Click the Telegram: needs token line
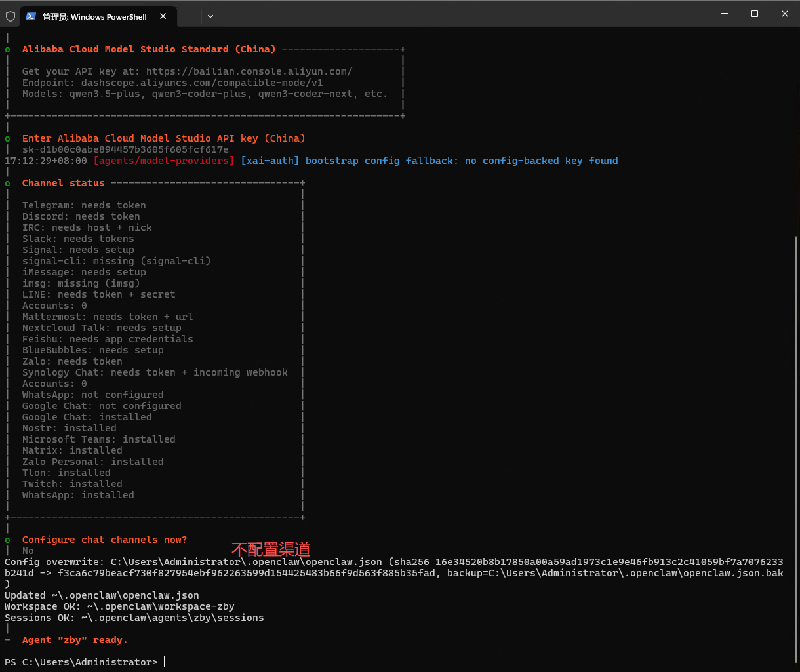 [84, 205]
